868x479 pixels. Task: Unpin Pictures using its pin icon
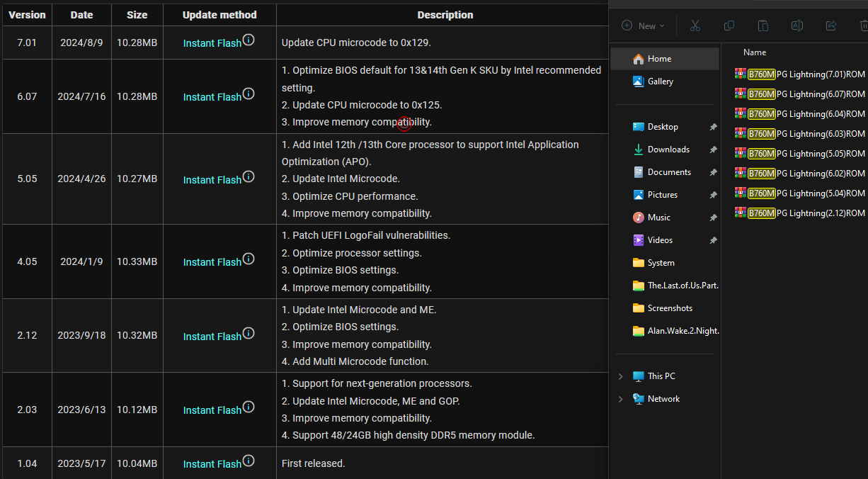(713, 195)
